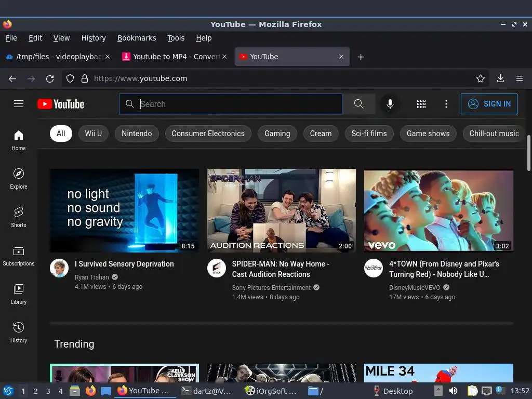
Task: Focus the YouTube search field
Action: pos(231,104)
